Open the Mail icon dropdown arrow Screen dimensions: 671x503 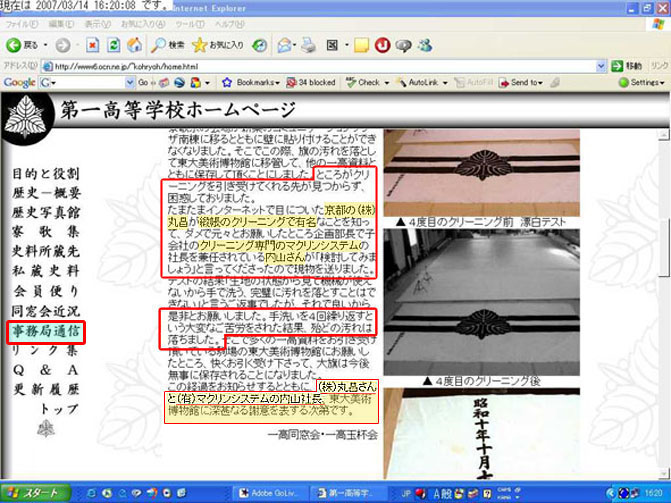point(295,45)
